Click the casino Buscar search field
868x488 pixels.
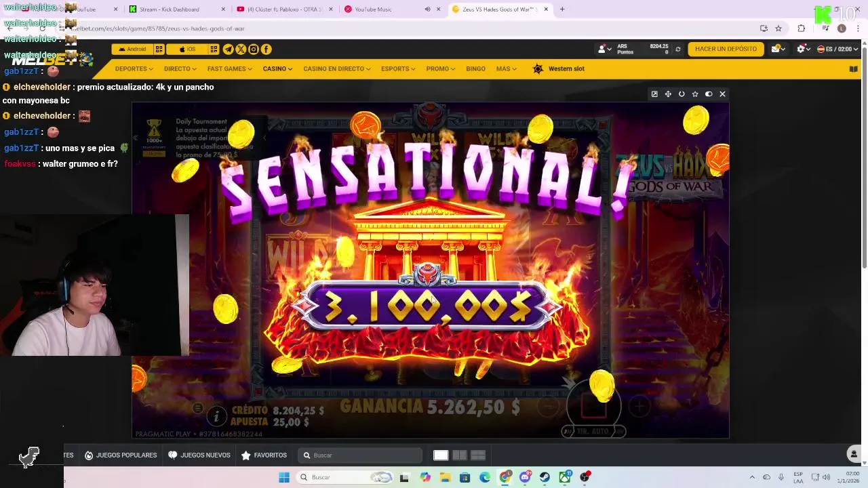click(361, 455)
